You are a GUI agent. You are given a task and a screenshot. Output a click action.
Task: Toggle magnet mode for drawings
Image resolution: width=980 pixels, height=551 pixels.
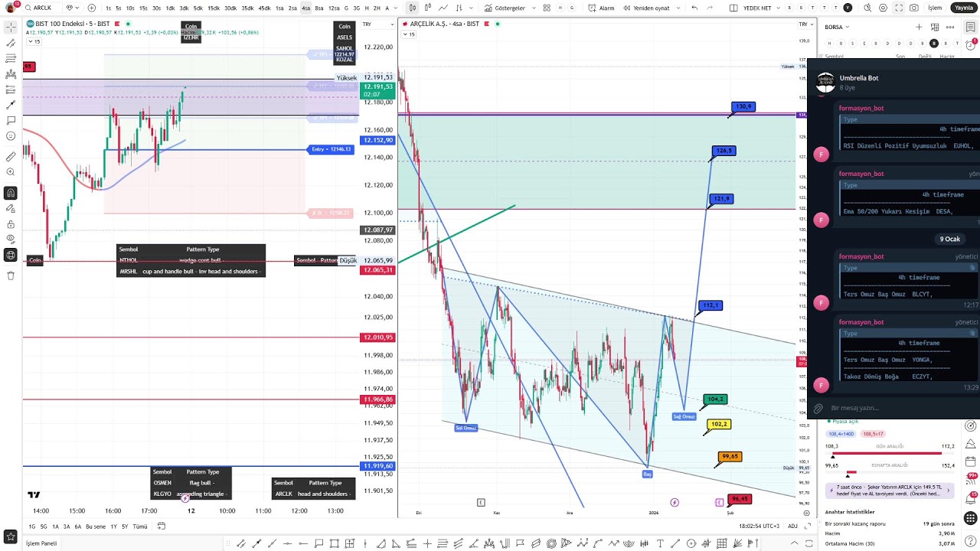tap(11, 193)
